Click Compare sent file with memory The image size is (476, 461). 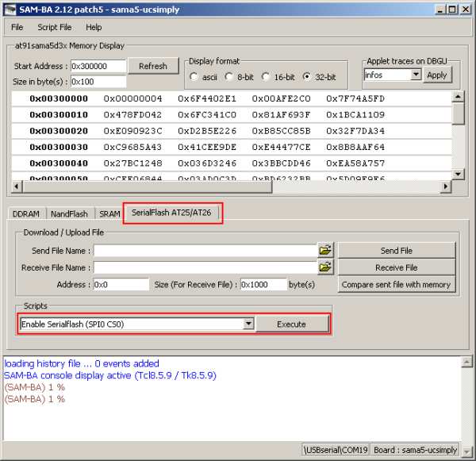[x=397, y=285]
